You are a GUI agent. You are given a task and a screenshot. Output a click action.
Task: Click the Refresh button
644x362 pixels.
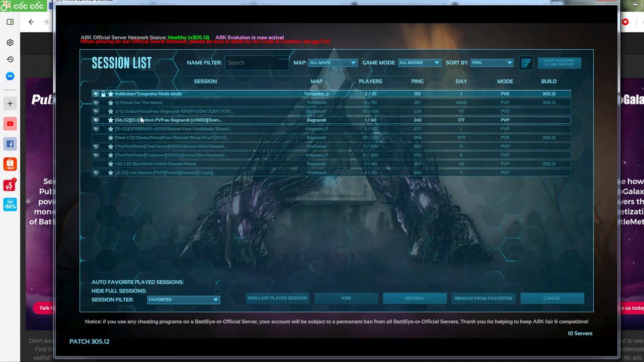[415, 298]
